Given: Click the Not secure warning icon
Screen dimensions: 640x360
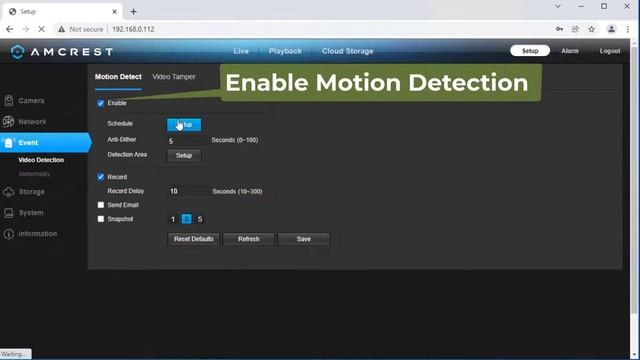Looking at the screenshot, I should tap(61, 29).
